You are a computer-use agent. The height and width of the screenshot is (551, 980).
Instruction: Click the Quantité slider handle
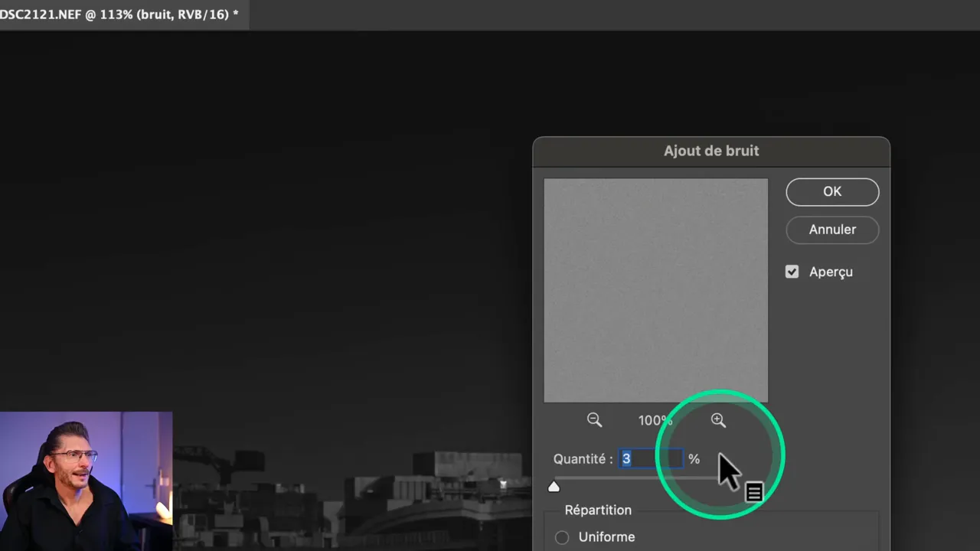(554, 486)
